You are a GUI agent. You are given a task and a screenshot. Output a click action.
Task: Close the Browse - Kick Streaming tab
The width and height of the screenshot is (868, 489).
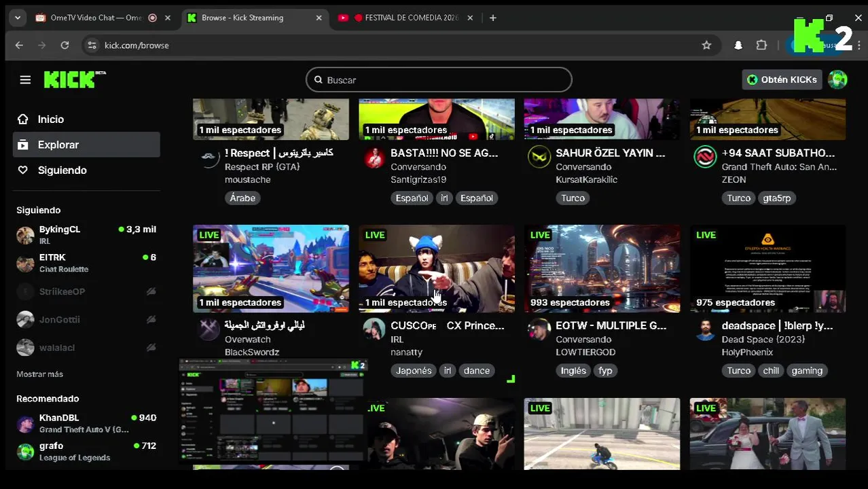click(x=319, y=18)
